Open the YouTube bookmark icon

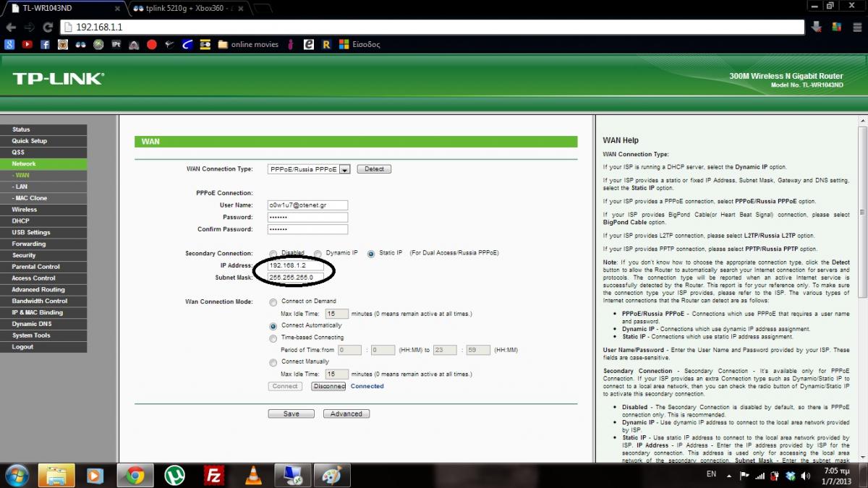(x=27, y=44)
